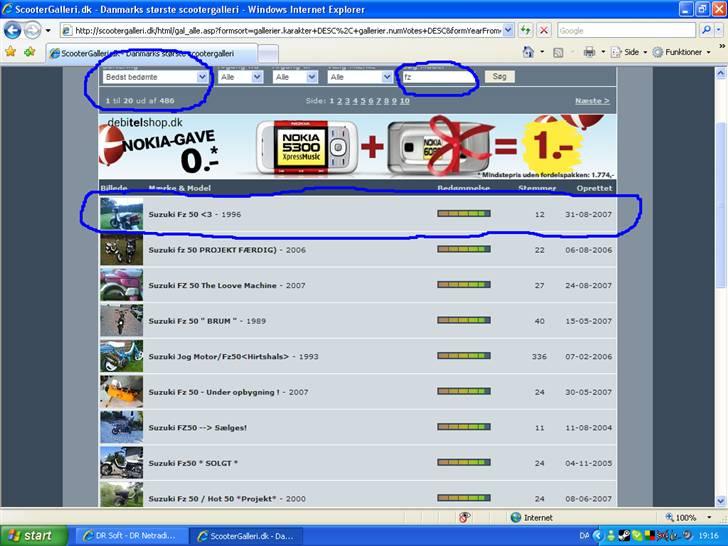Select the ScooterGalleri.dk browser tab
The height and width of the screenshot is (546, 728).
click(x=152, y=52)
